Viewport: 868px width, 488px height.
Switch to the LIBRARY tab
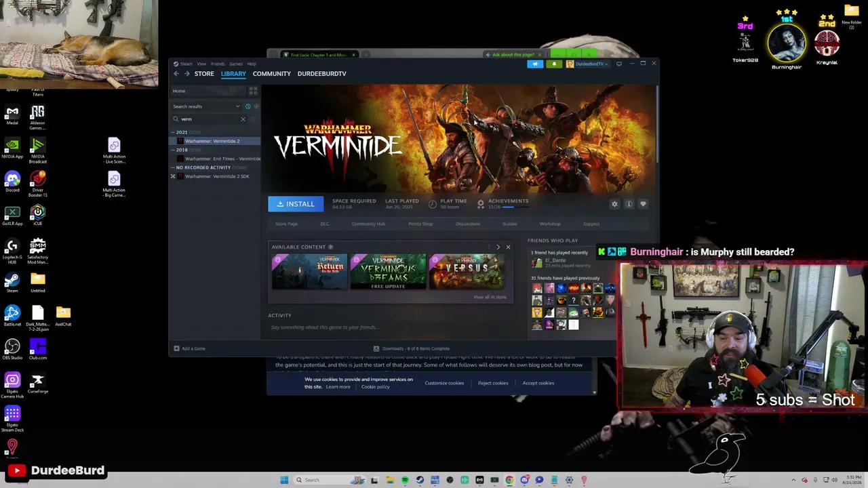click(233, 74)
